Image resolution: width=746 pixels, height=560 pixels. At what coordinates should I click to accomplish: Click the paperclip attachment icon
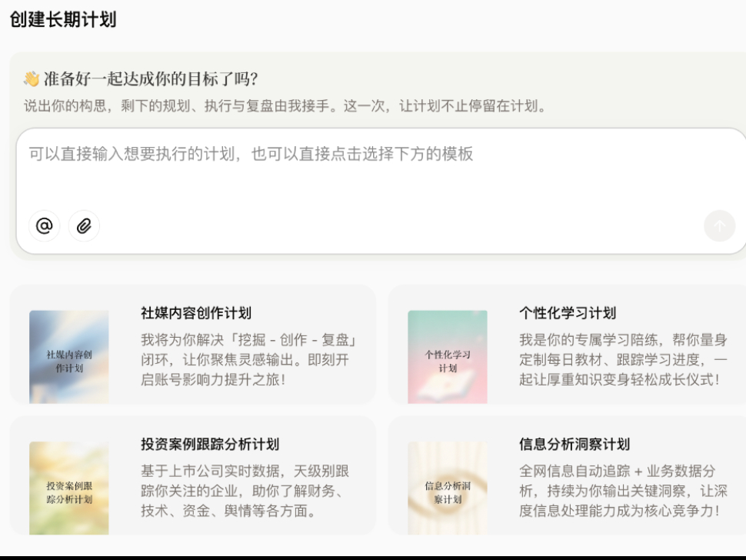click(x=84, y=225)
